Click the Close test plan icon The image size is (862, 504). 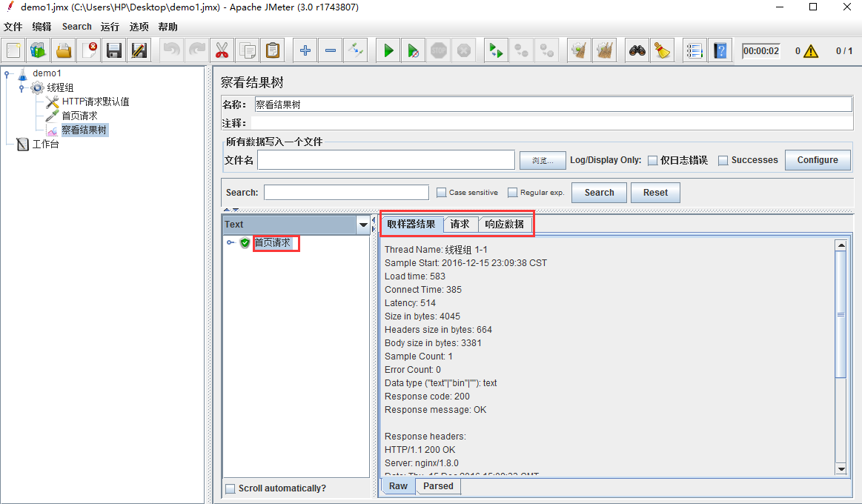tap(89, 50)
